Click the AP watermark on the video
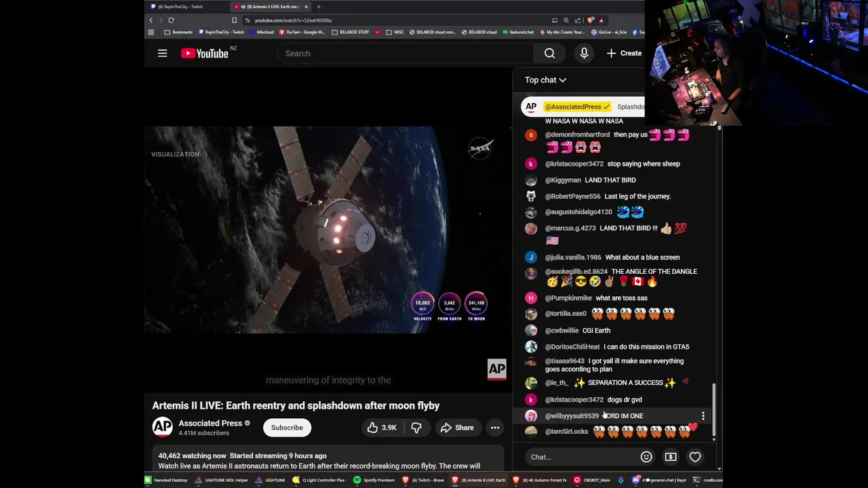868x488 pixels. (x=496, y=369)
